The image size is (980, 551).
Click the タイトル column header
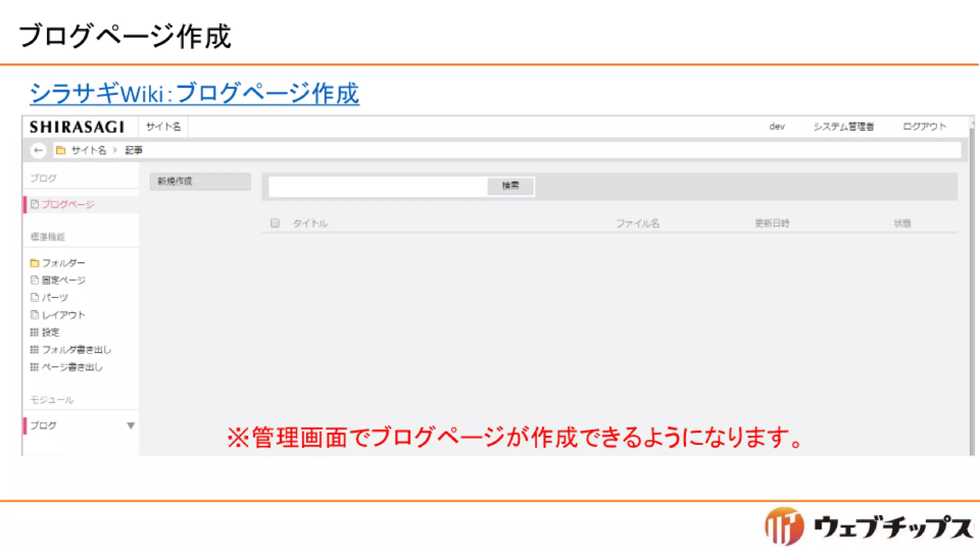click(x=310, y=223)
